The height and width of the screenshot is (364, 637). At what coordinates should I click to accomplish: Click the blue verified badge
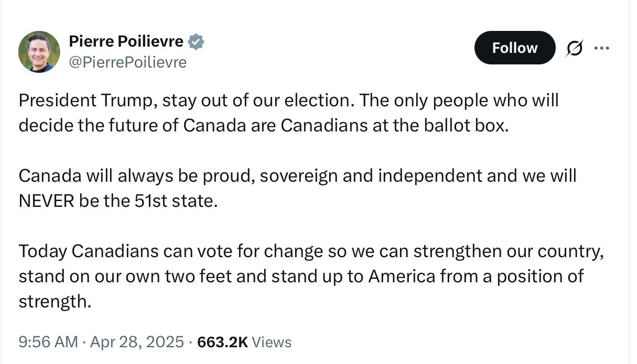[x=196, y=41]
